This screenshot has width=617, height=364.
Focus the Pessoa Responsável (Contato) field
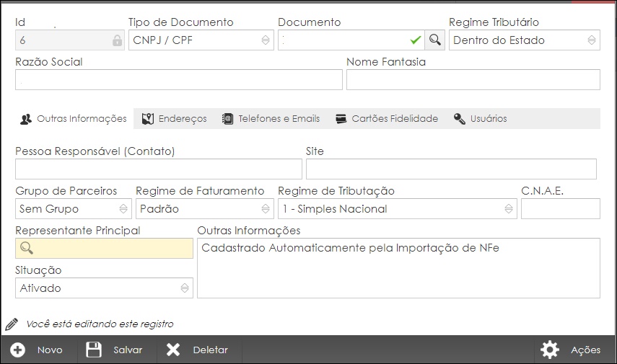click(159, 169)
